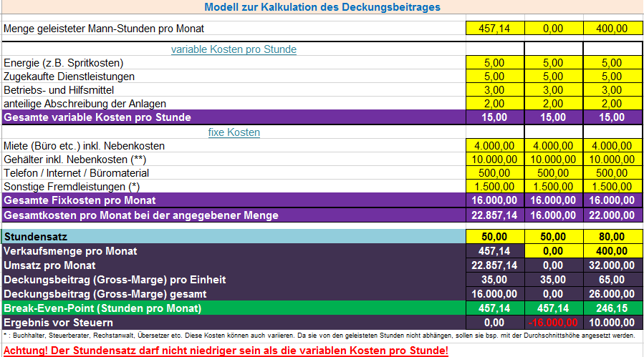Select first Gehälter inkl. Nebenkosten cell 10.000,00
This screenshot has width=644, height=357.
(495, 160)
